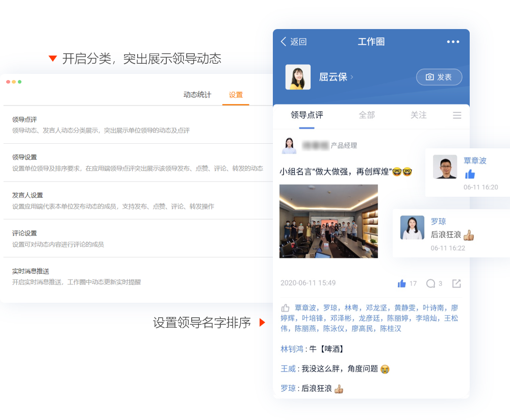The image size is (510, 420).
Task: Click the 工作圈 title in header
Action: 371,42
